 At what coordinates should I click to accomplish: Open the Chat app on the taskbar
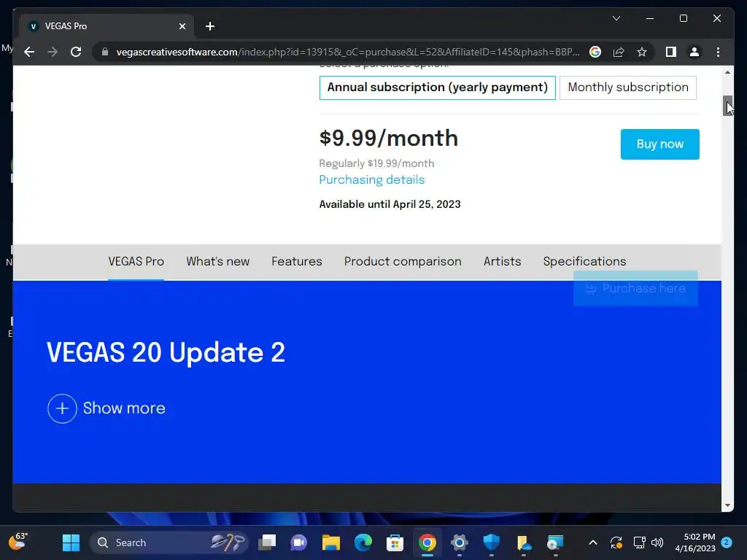pyautogui.click(x=298, y=542)
